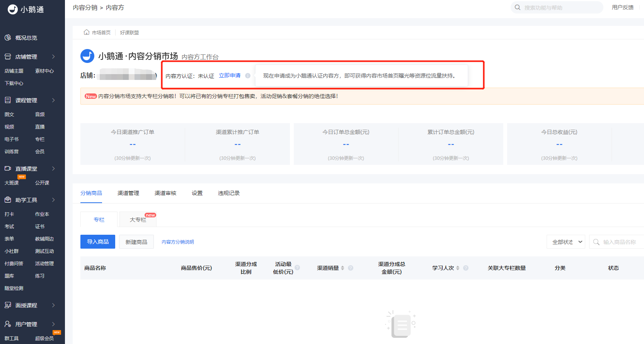
Task: Open the 违规记录 tab
Action: [x=229, y=193]
